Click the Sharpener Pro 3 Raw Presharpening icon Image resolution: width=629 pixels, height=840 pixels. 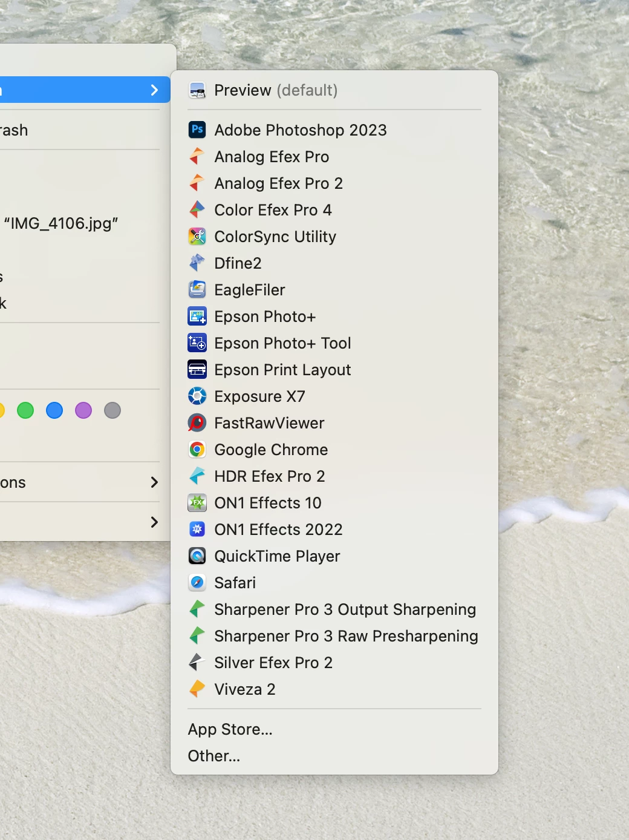click(197, 635)
